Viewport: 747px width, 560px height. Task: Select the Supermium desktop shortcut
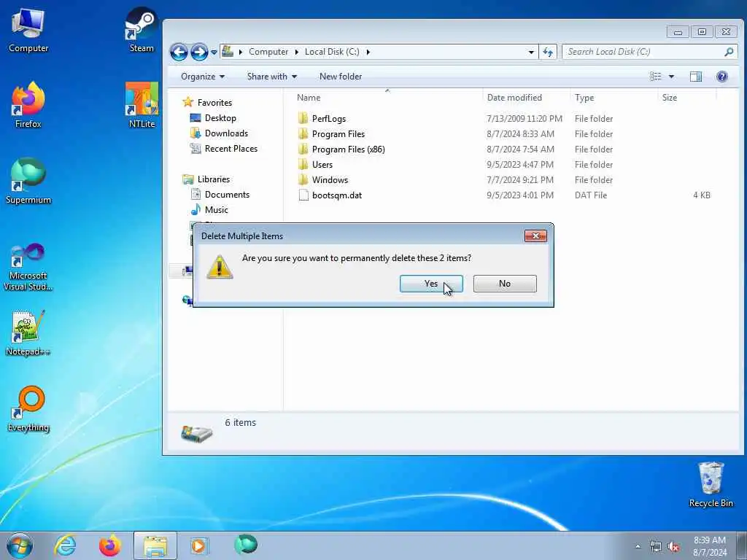point(28,182)
